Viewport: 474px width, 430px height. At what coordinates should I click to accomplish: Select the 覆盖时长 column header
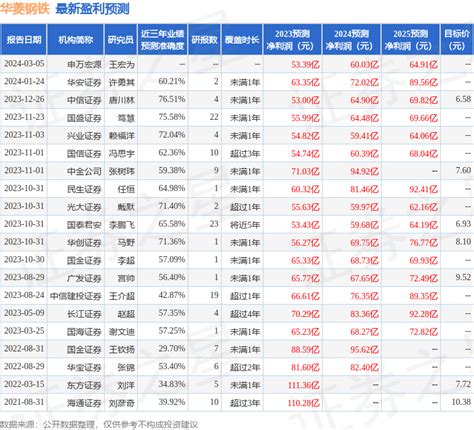pos(242,40)
